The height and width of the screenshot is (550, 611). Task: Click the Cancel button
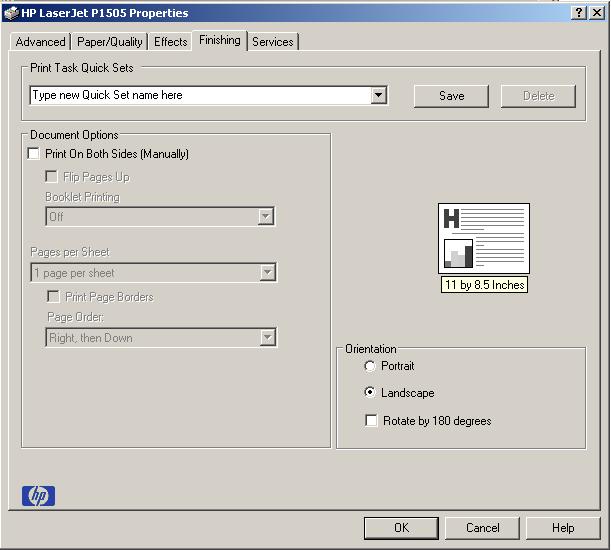tap(482, 528)
